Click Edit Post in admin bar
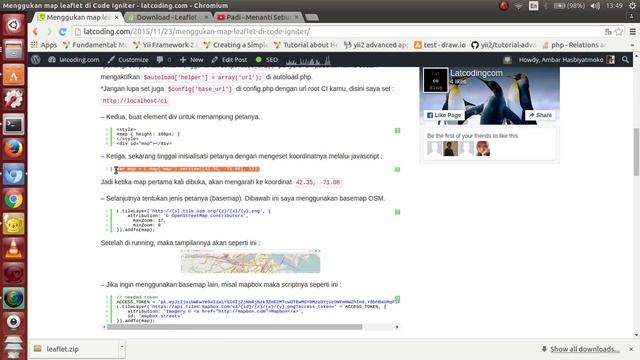This screenshot has height=360, width=640. click(229, 60)
